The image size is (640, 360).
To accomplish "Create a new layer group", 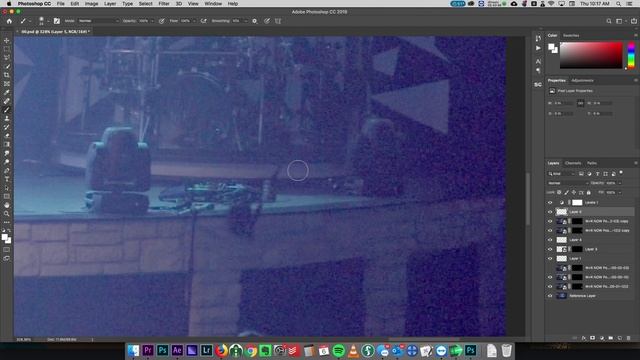I will [x=611, y=338].
